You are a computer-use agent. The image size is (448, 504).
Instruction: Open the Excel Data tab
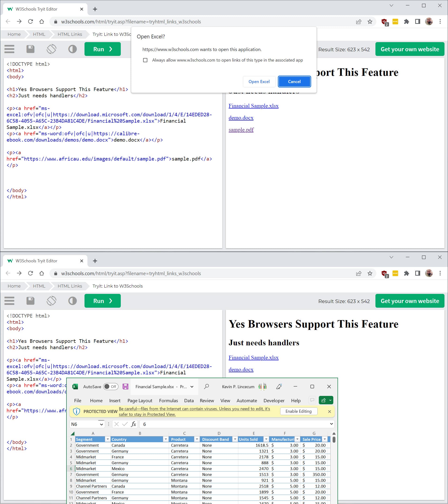click(x=189, y=400)
